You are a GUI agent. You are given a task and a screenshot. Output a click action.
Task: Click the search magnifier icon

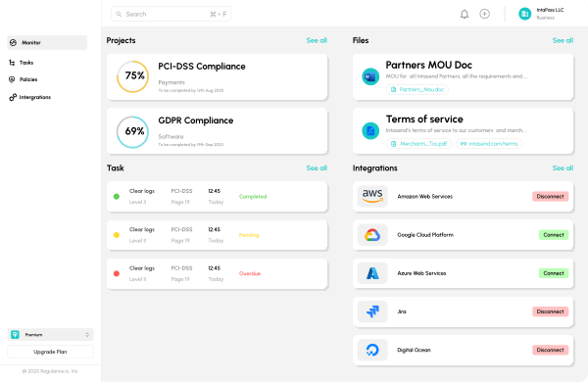point(119,15)
